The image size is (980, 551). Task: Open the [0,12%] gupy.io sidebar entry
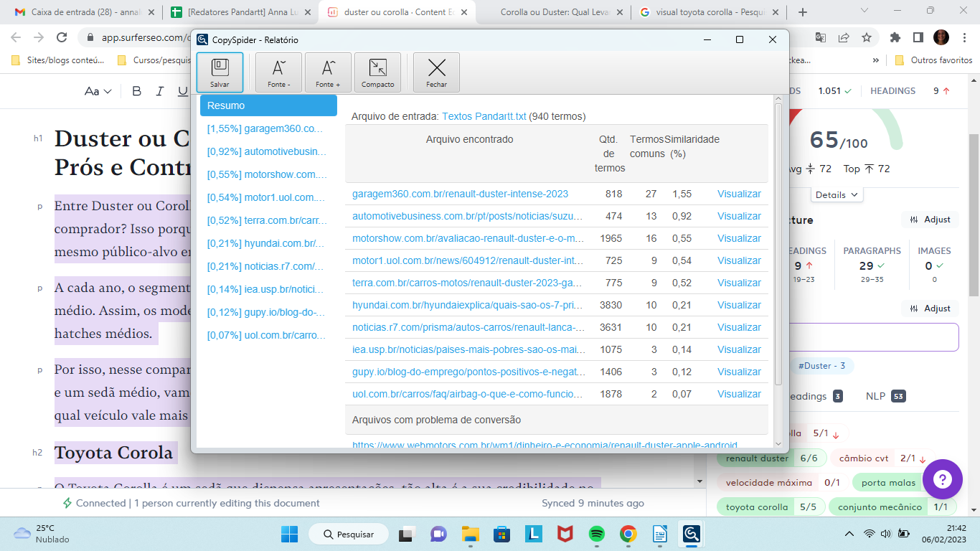(265, 312)
